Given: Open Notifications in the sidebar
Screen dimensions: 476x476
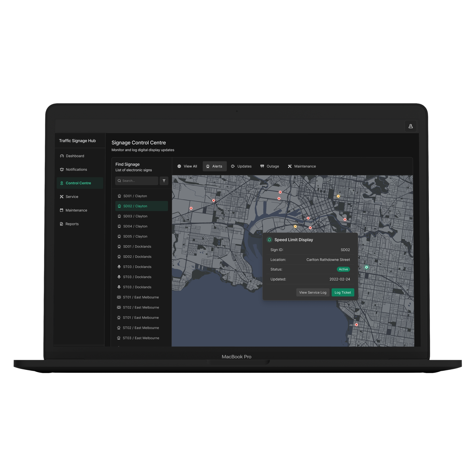Looking at the screenshot, I should [x=76, y=169].
